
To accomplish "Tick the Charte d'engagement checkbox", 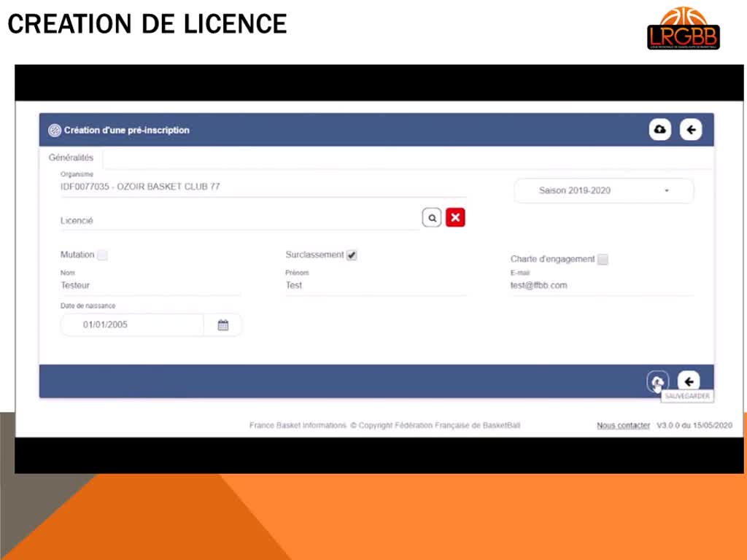I will pos(603,260).
